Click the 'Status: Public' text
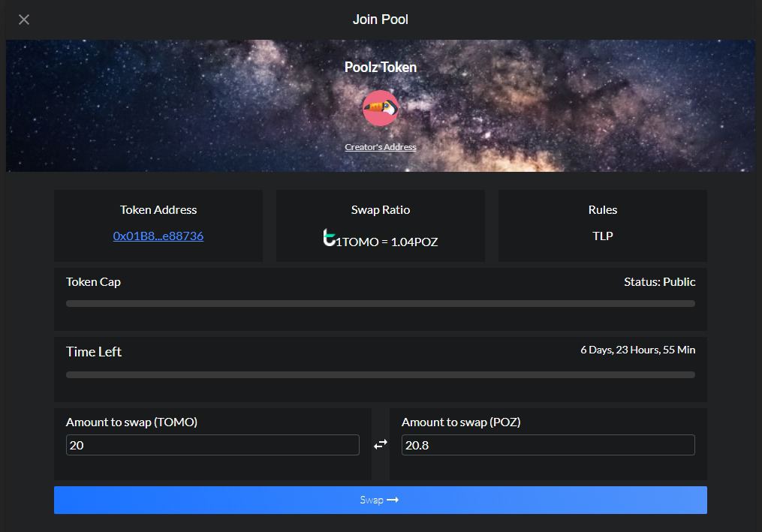 [x=659, y=282]
